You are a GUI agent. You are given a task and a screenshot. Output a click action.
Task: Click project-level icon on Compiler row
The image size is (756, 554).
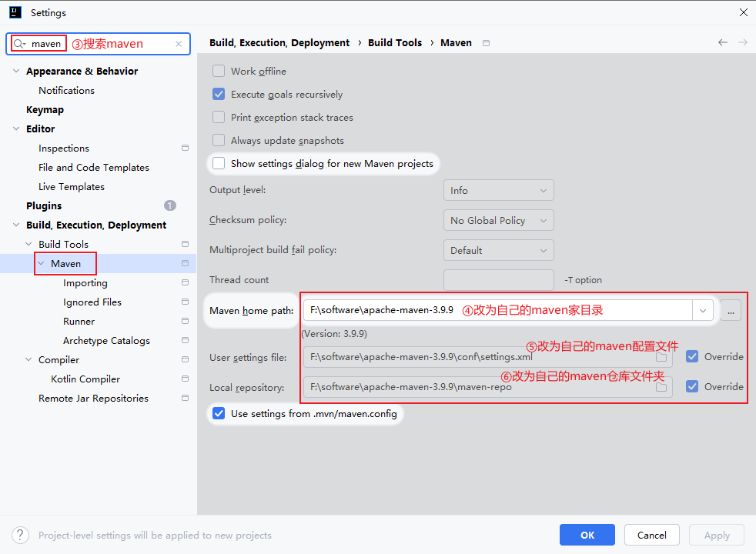pos(185,360)
